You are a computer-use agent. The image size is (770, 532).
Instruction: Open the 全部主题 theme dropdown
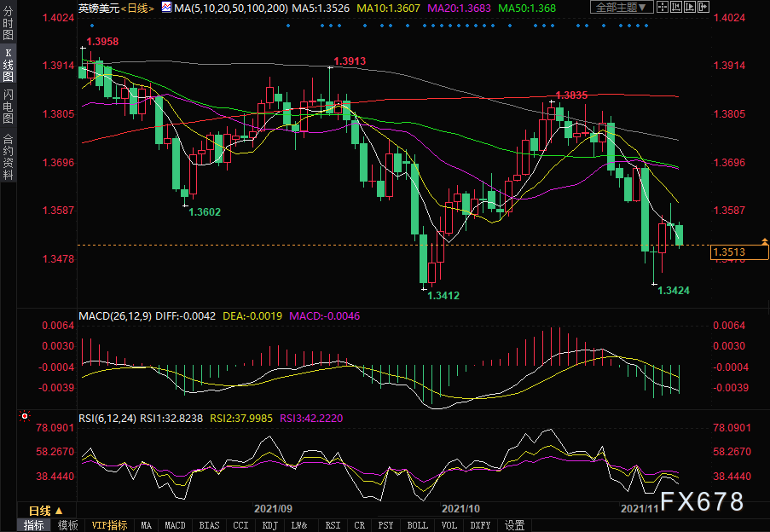[622, 8]
